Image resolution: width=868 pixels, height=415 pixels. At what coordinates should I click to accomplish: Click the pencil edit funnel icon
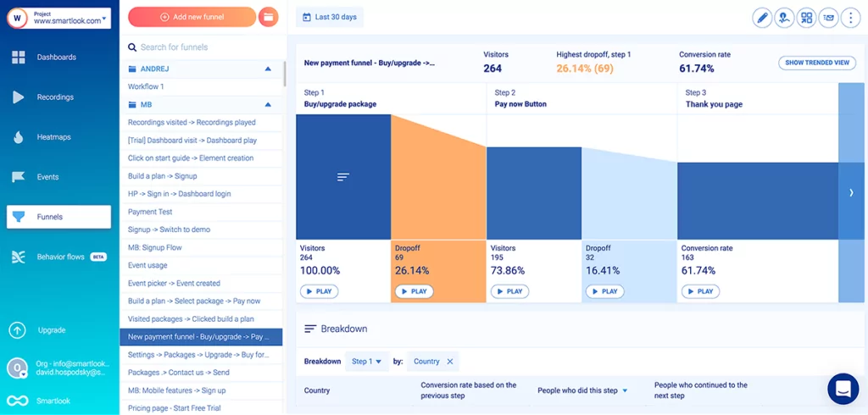[763, 17]
